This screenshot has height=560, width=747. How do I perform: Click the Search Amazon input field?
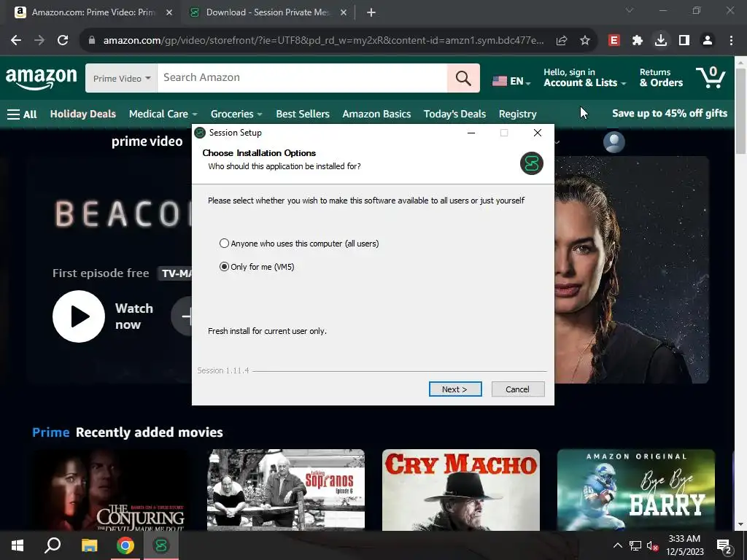(302, 78)
